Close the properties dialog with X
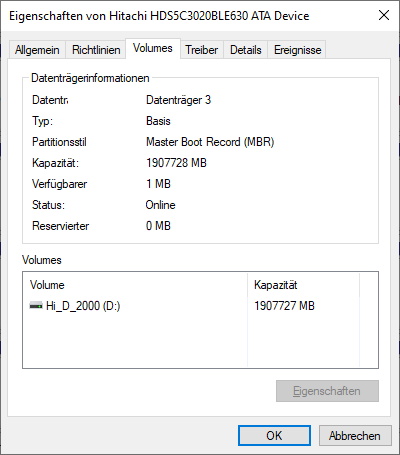Image resolution: width=400 pixels, height=455 pixels. [384, 15]
